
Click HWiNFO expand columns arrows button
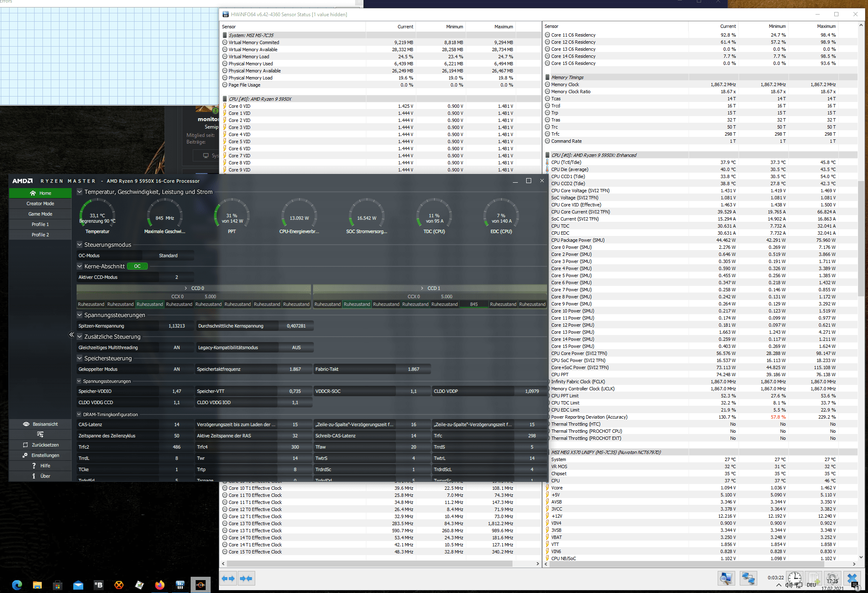pyautogui.click(x=228, y=578)
